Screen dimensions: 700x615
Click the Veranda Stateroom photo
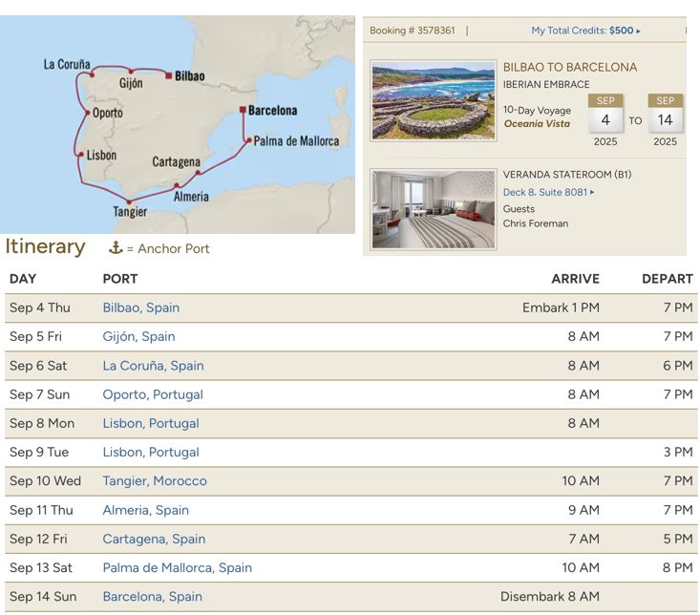point(433,209)
